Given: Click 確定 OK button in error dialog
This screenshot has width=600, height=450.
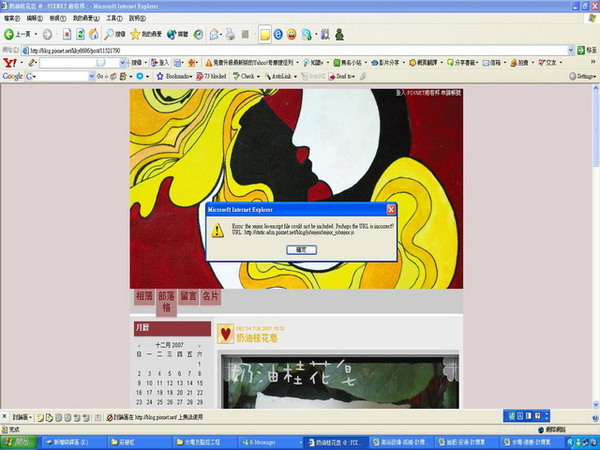Looking at the screenshot, I should (301, 250).
